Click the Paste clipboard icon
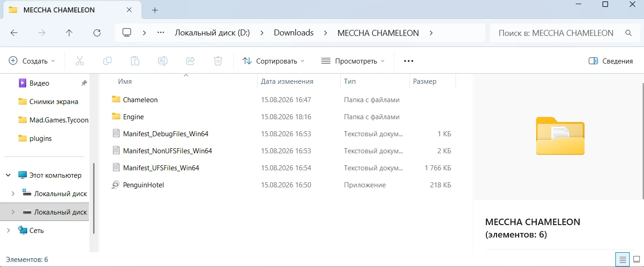 [x=135, y=61]
